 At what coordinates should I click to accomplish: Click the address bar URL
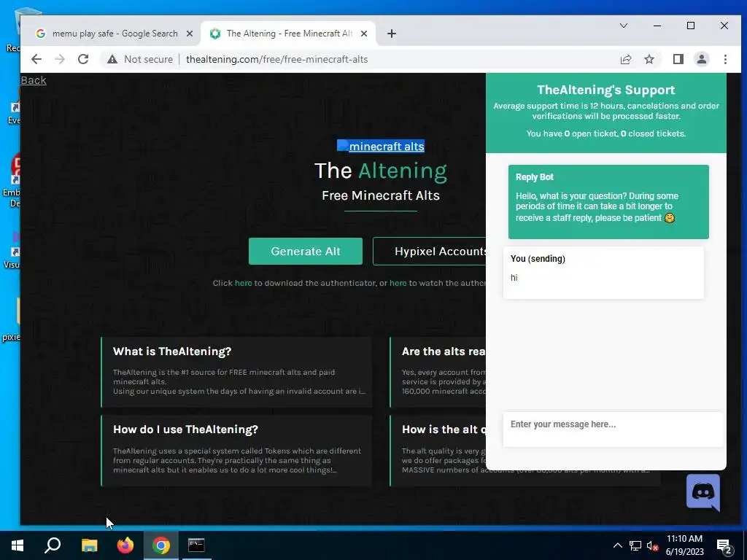coord(276,60)
